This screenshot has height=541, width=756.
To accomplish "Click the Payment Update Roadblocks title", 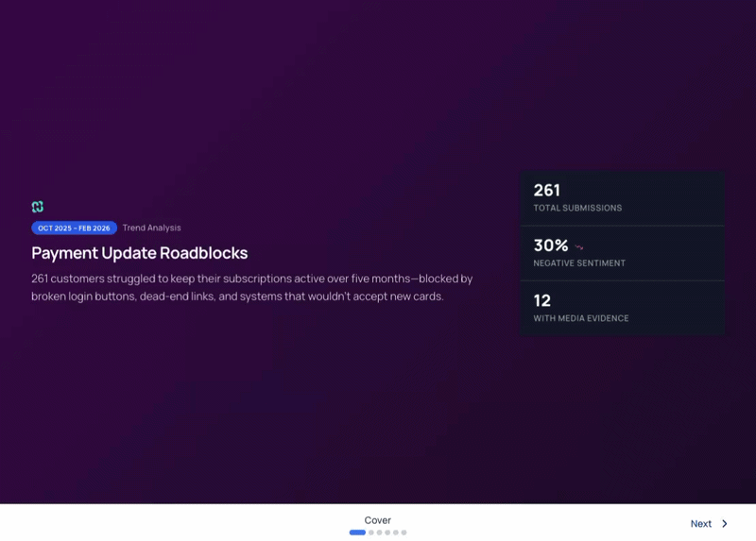I will coord(139,253).
